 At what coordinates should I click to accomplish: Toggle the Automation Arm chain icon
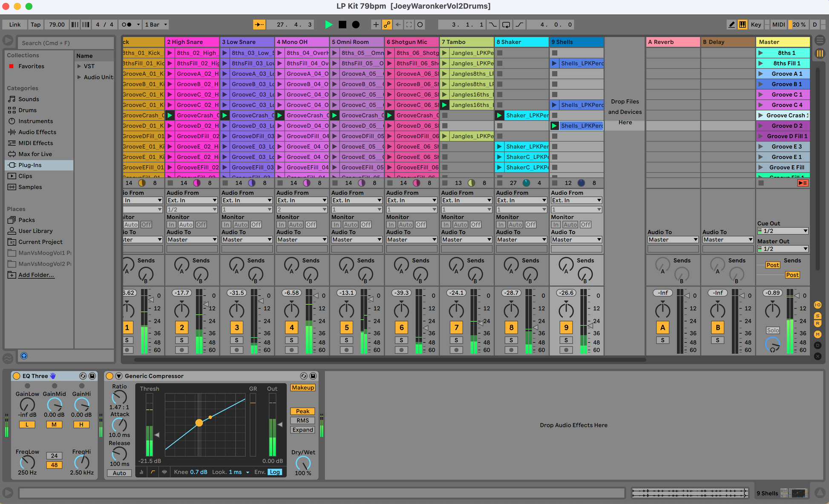(x=387, y=25)
